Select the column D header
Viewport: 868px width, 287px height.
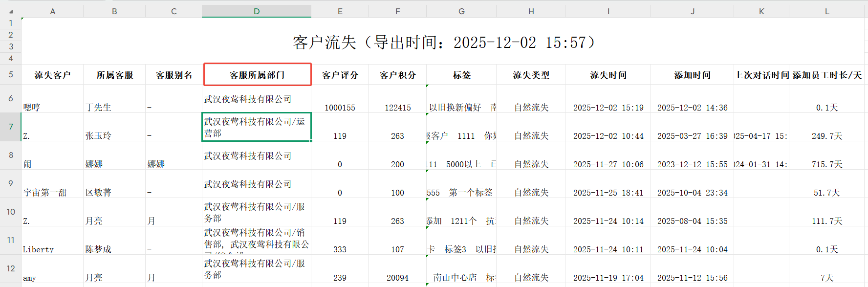pos(257,11)
